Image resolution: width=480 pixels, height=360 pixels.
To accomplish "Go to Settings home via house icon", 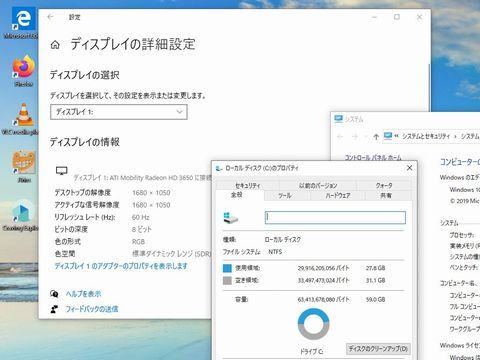I will (55, 45).
